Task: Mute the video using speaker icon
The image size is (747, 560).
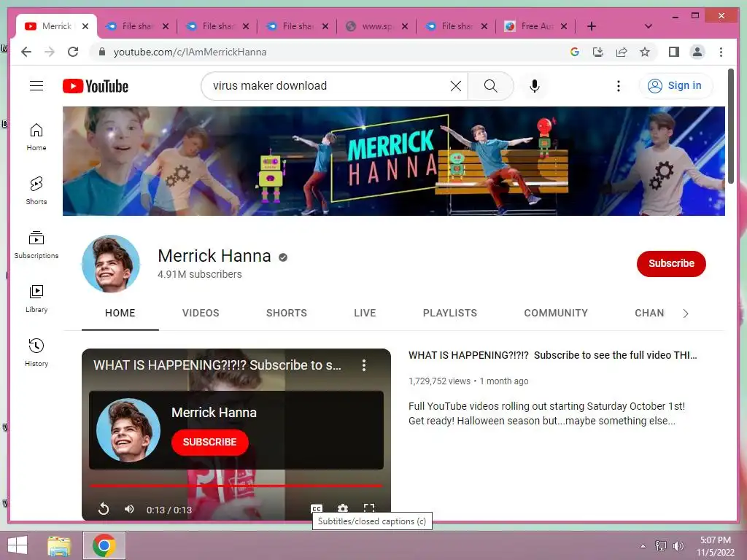Action: click(x=129, y=509)
